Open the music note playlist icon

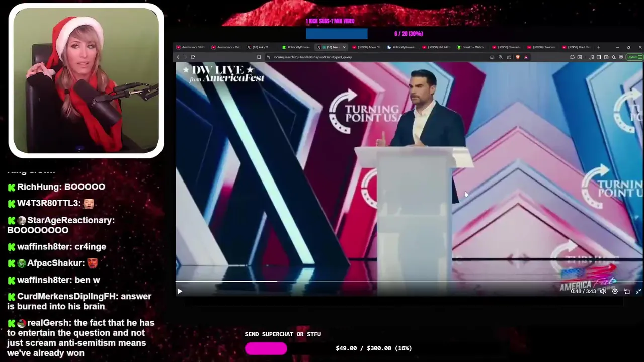pos(591,57)
